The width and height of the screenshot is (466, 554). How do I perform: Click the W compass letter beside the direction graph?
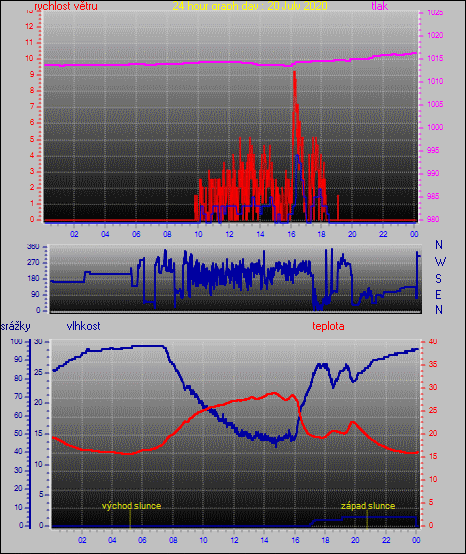pyautogui.click(x=440, y=262)
